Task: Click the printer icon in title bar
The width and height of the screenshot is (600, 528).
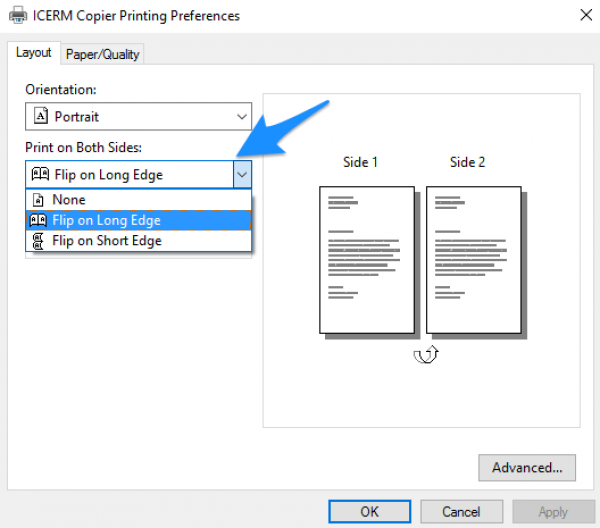Action: pyautogui.click(x=18, y=16)
